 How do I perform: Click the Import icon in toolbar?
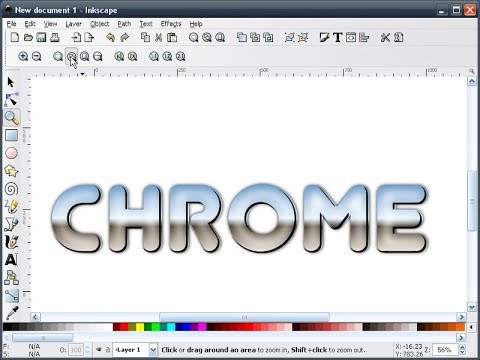(x=76, y=37)
